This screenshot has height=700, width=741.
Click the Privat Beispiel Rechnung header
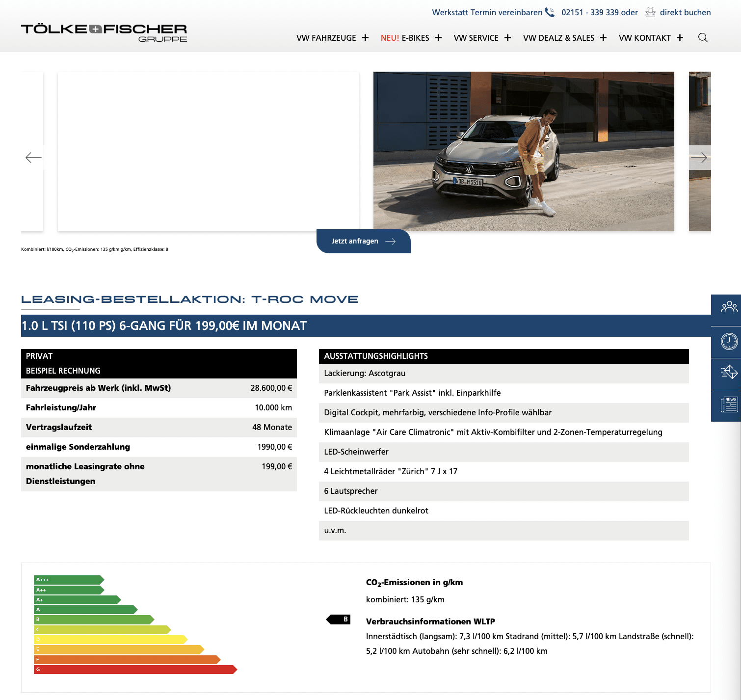(x=159, y=364)
